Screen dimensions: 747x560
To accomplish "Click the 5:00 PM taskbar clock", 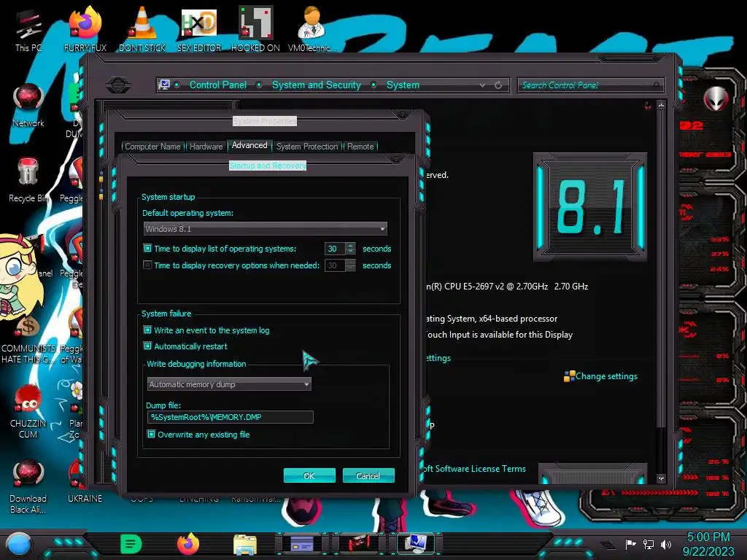I will [708, 537].
